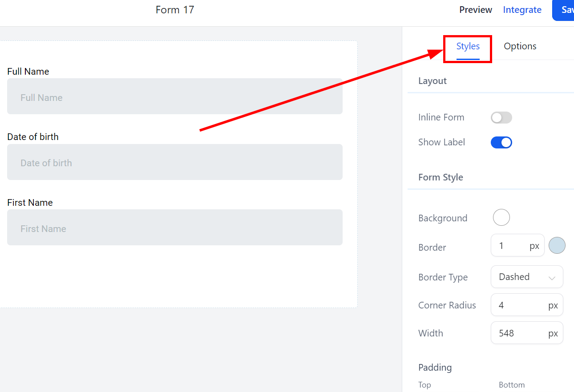This screenshot has height=392, width=574.
Task: Click the blue Save button
Action: pyautogui.click(x=565, y=10)
